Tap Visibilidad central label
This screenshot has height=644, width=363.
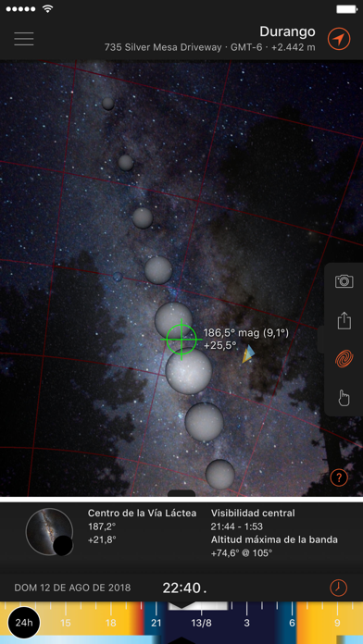click(253, 513)
